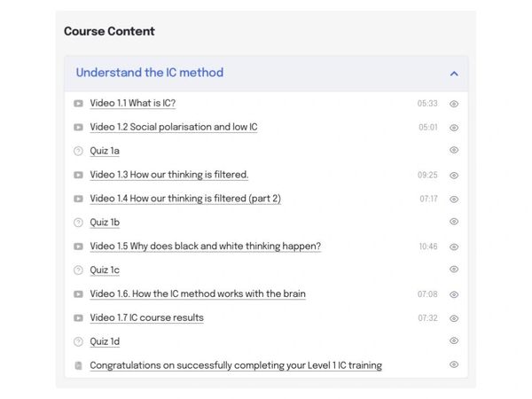The height and width of the screenshot is (399, 532).
Task: Open the Quiz 1c link
Action: coord(105,270)
